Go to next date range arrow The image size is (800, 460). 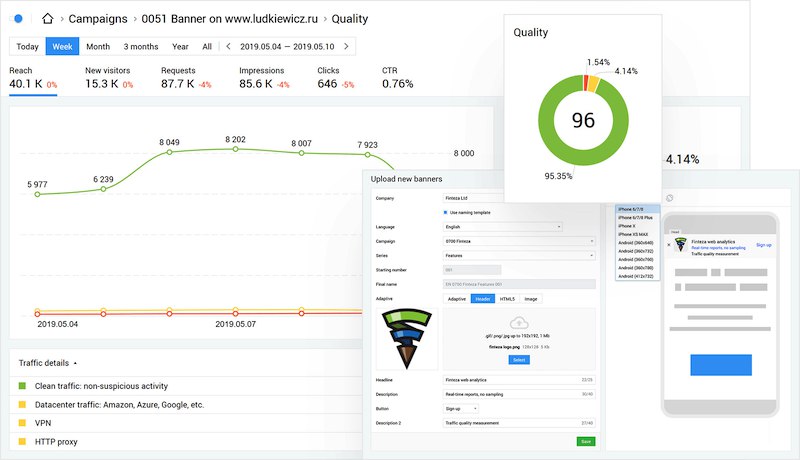point(346,46)
